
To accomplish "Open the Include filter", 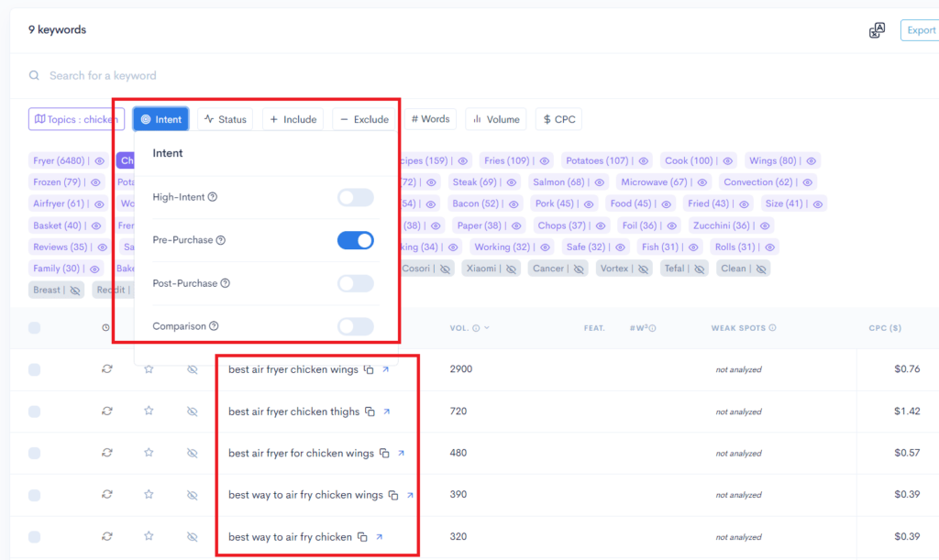I will [x=293, y=118].
